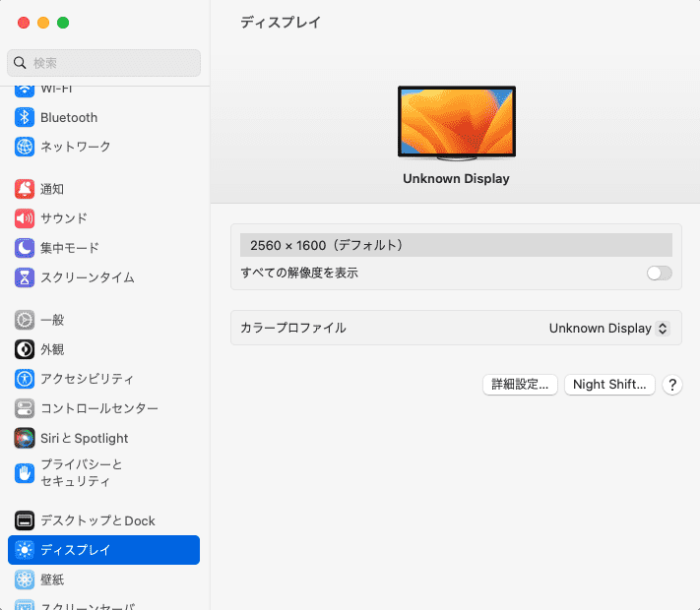The width and height of the screenshot is (700, 610).
Task: Open スクリーンタイム settings
Action: [103, 277]
